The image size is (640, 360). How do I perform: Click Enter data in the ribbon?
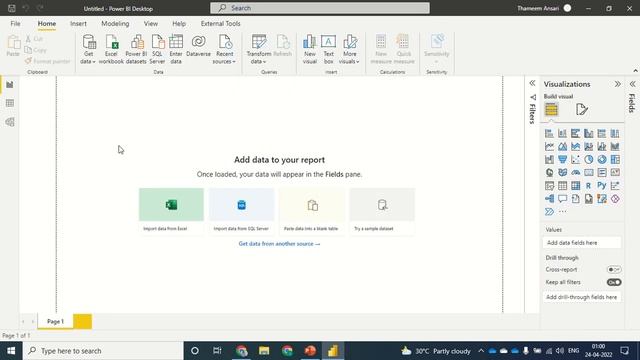pyautogui.click(x=176, y=49)
